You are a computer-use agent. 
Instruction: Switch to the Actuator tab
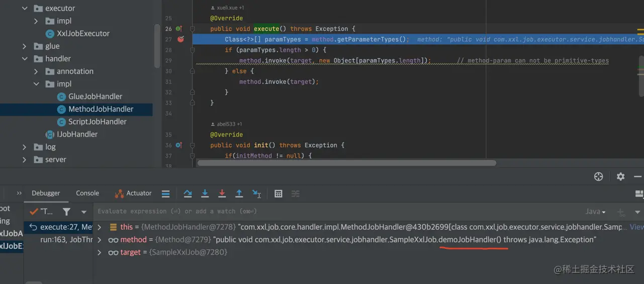coord(133,193)
